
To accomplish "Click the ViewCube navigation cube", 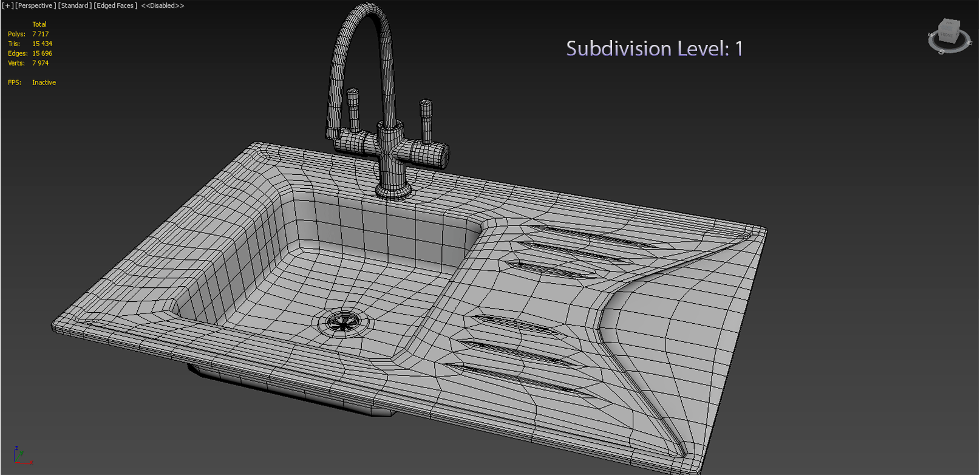I will (x=948, y=30).
